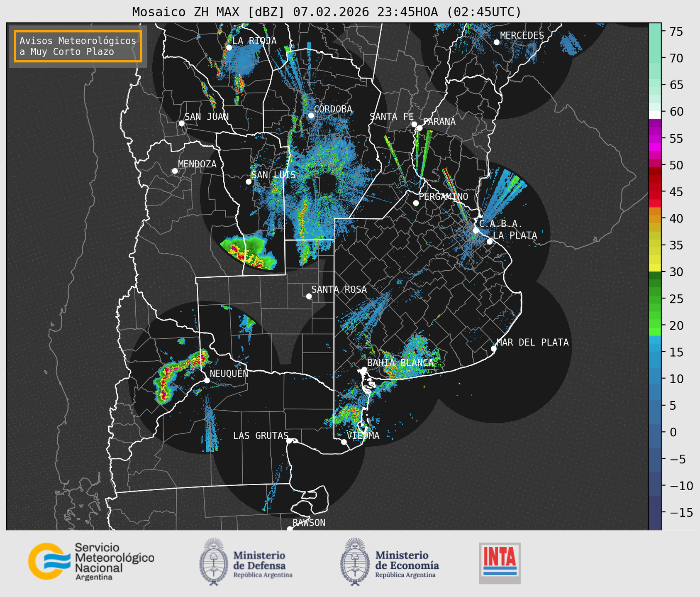
Task: Click the Ministerio de Economía emblem
Action: (x=356, y=562)
